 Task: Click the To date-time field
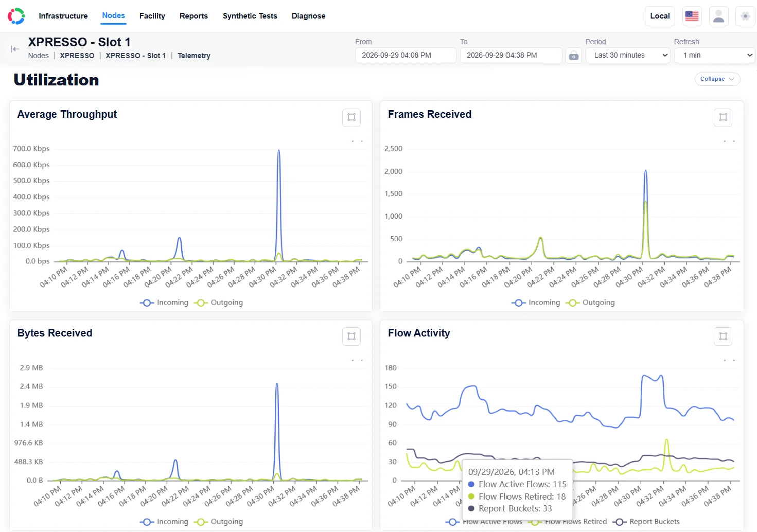pos(511,56)
